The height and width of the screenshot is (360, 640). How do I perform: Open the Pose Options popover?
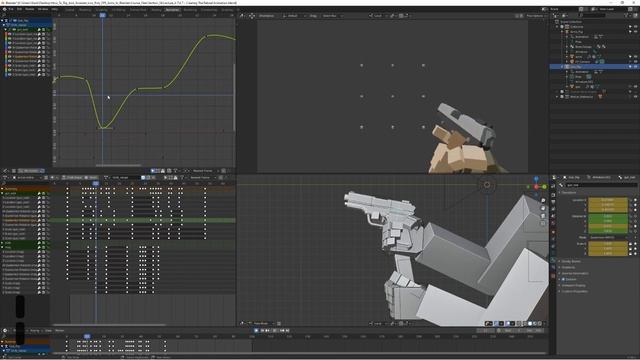click(x=536, y=16)
